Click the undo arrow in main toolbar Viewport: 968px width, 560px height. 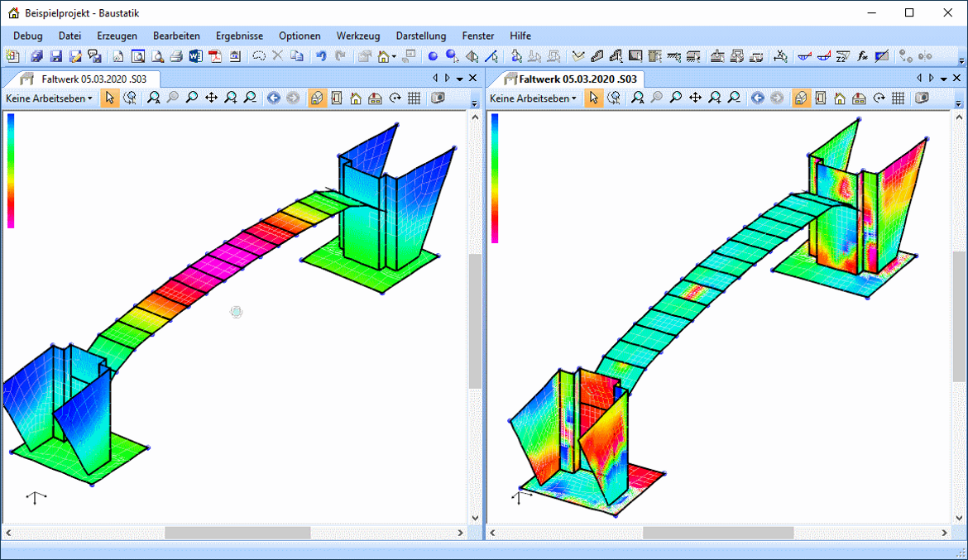321,56
